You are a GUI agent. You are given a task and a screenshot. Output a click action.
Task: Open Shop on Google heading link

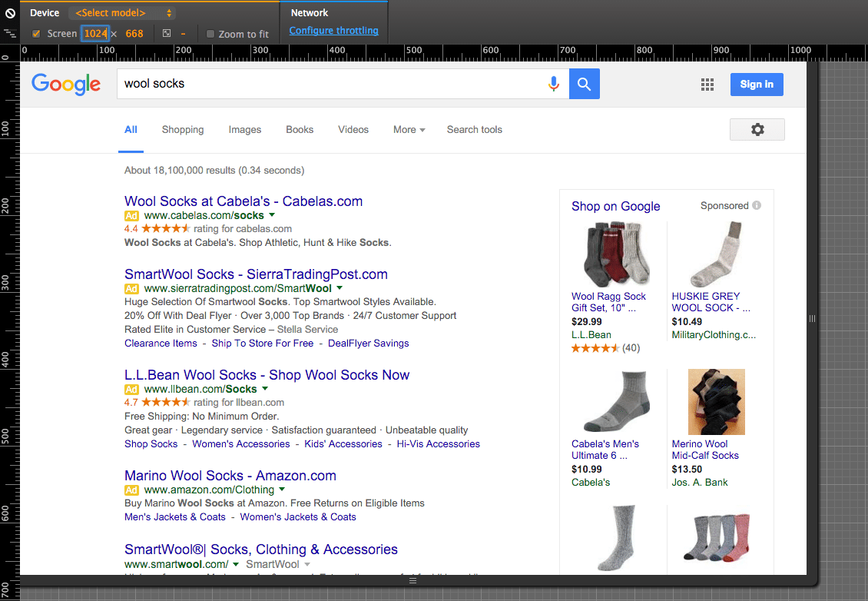tap(615, 207)
